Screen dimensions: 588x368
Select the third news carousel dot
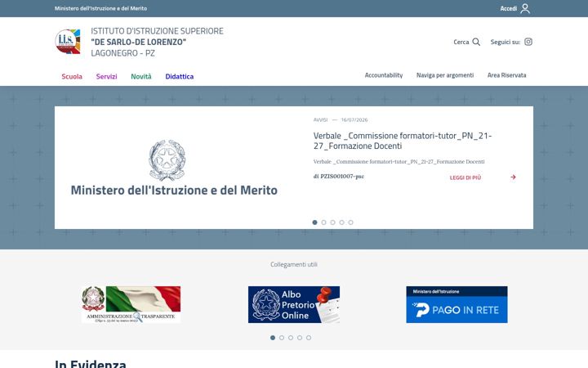click(x=332, y=222)
